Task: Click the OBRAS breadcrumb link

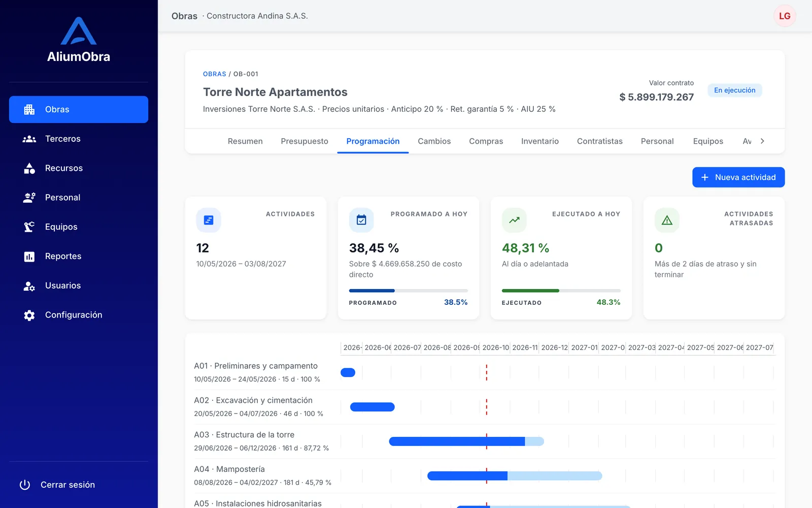Action: [x=215, y=74]
